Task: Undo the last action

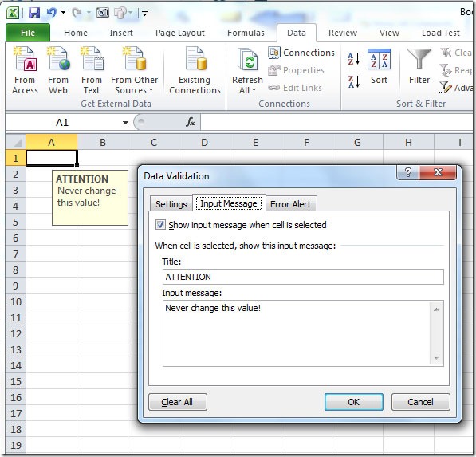Action: click(x=51, y=13)
